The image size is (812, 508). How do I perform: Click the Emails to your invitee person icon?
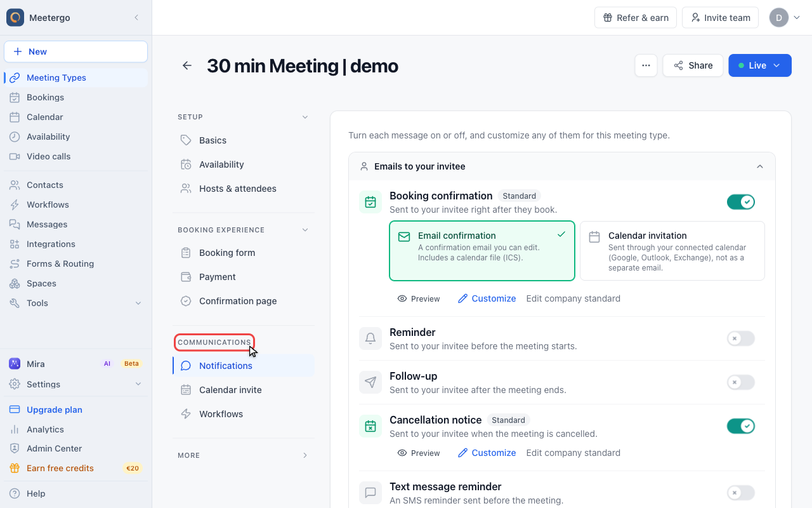pos(364,166)
